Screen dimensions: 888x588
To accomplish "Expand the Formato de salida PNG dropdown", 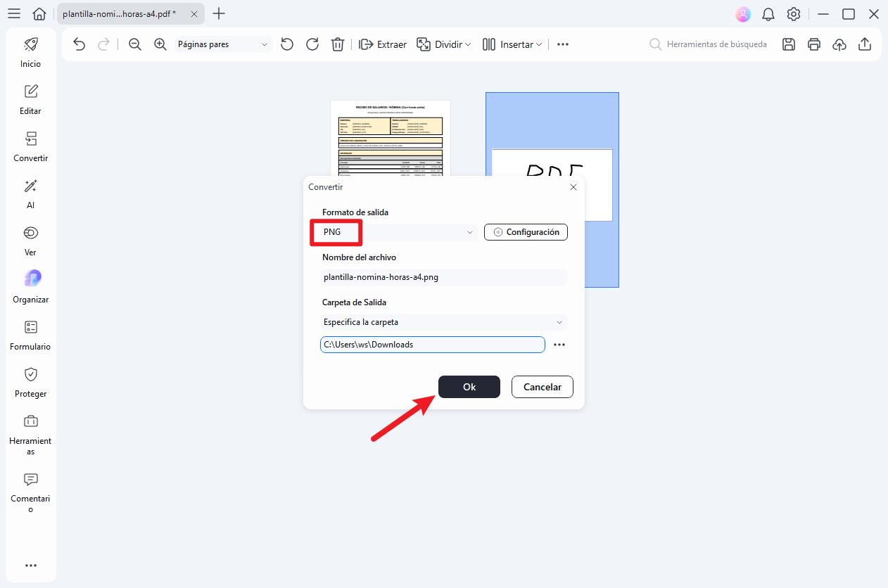I will tap(469, 232).
